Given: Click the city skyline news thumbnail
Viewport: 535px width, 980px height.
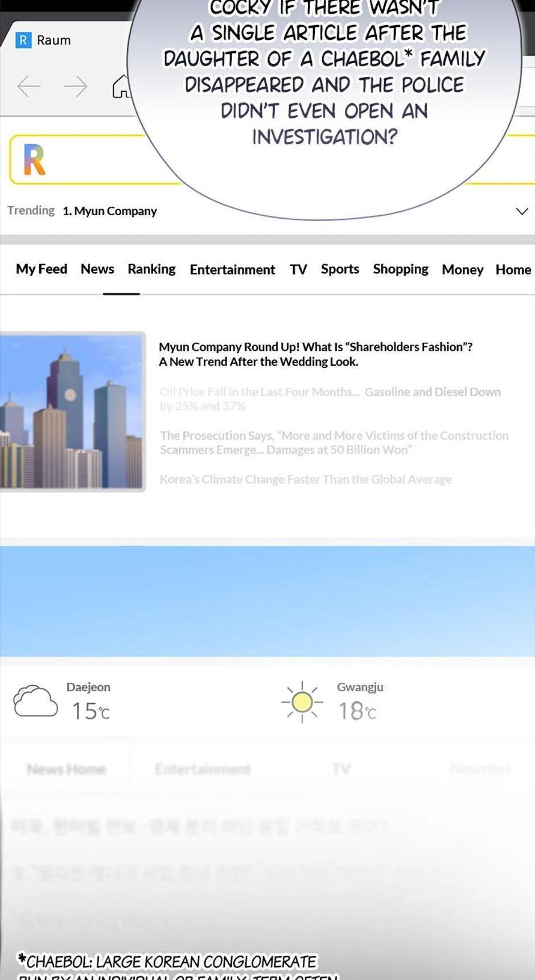Looking at the screenshot, I should [72, 411].
